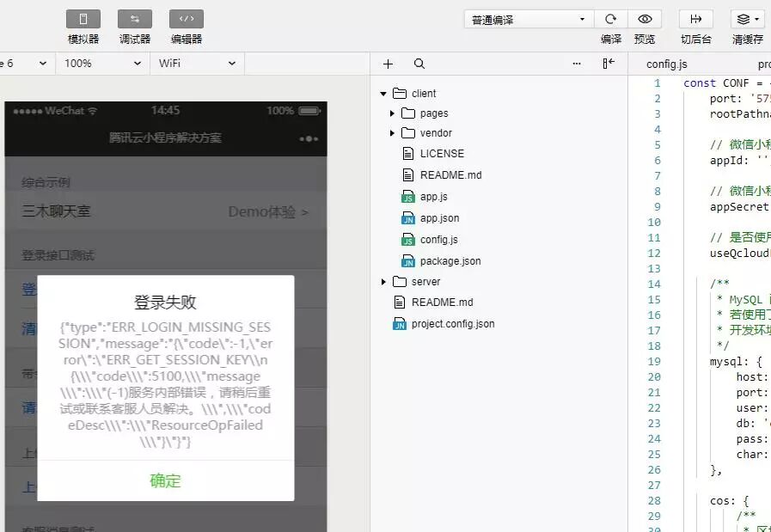Open the project.config.json file
The height and width of the screenshot is (532, 771).
(453, 324)
